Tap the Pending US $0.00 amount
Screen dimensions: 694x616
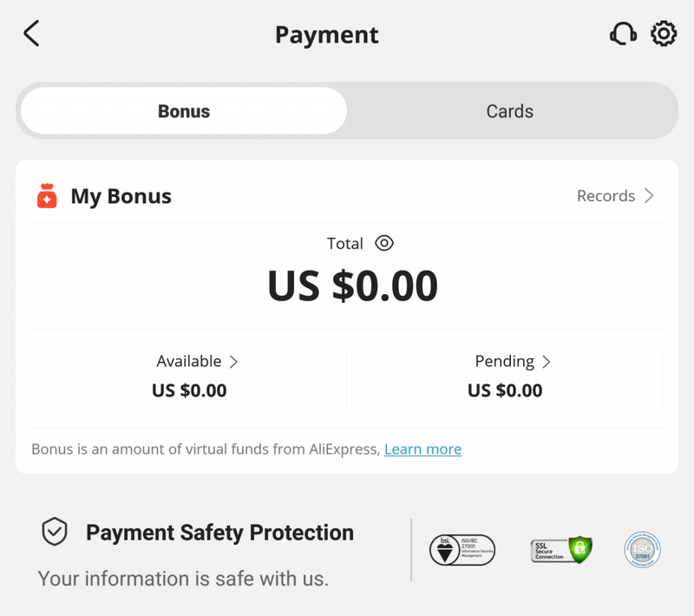(x=505, y=390)
